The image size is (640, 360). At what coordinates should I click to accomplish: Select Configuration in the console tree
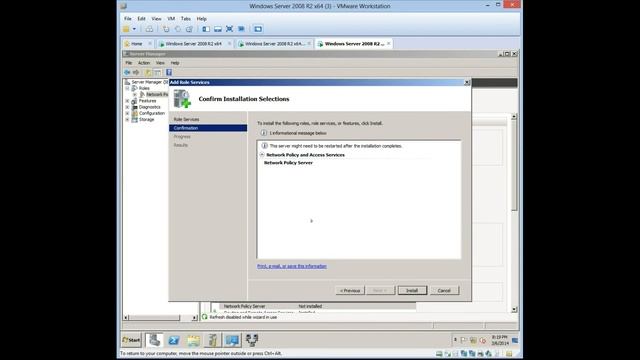(x=152, y=113)
